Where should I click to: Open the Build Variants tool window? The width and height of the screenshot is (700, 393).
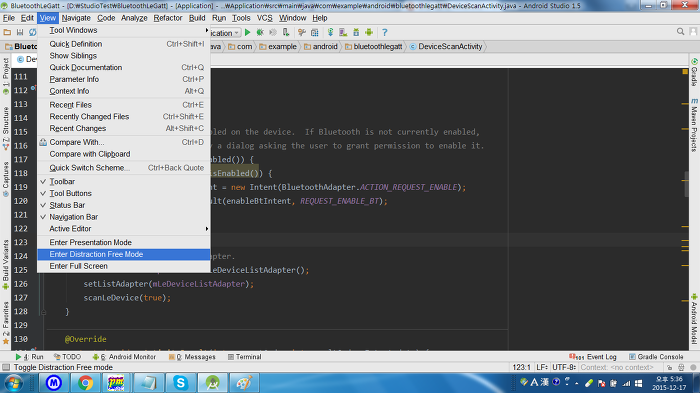pyautogui.click(x=6, y=264)
